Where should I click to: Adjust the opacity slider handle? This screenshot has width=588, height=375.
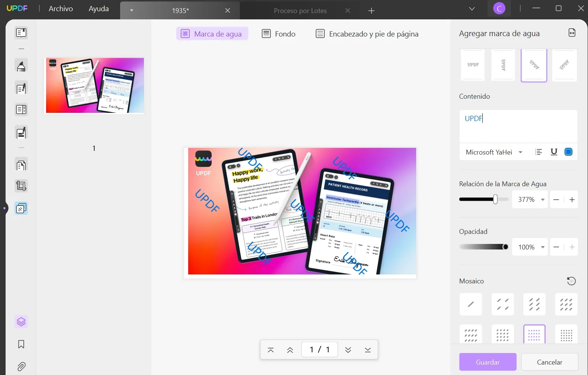505,247
